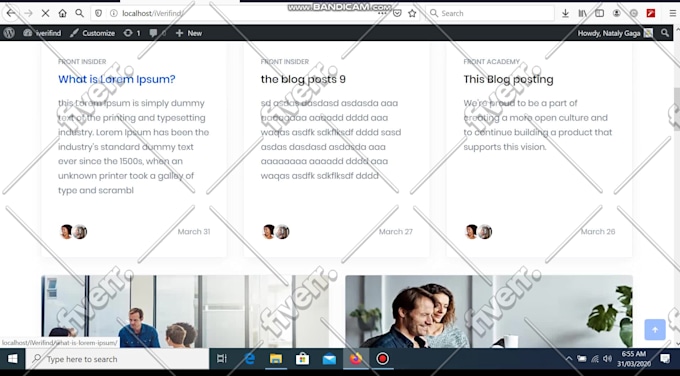Open File Explorer from the taskbar
The height and width of the screenshot is (376, 680).
tap(276, 359)
